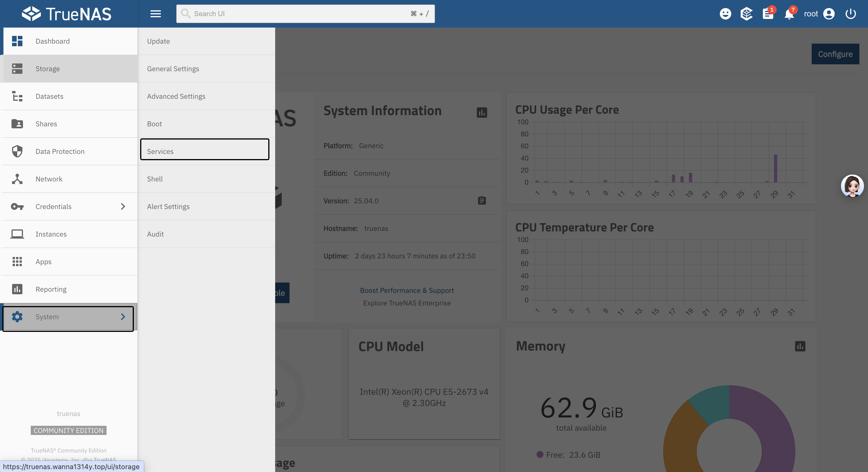Click the Version 25.04.0 value

366,201
